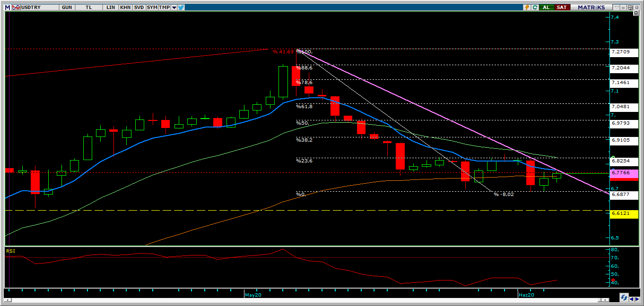Click the Haz20 date axis label

[x=526, y=295]
